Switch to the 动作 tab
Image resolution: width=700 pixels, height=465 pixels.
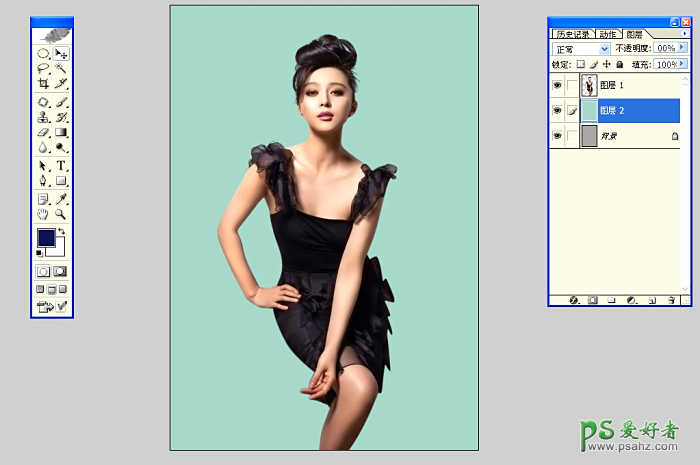click(x=608, y=34)
